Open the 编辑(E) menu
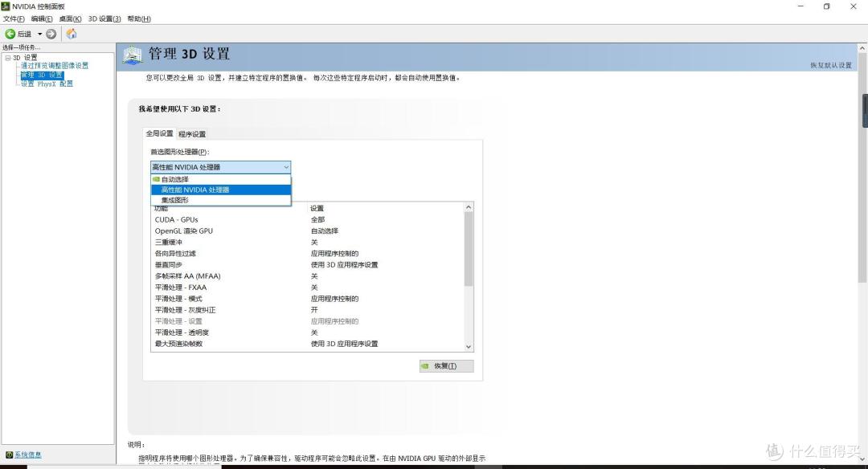This screenshot has height=469, width=868. (x=42, y=18)
